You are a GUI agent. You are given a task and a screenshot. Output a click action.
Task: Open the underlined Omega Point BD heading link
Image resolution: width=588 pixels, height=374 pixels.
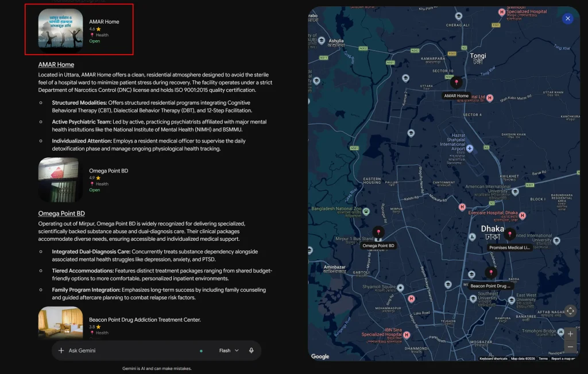[61, 214]
